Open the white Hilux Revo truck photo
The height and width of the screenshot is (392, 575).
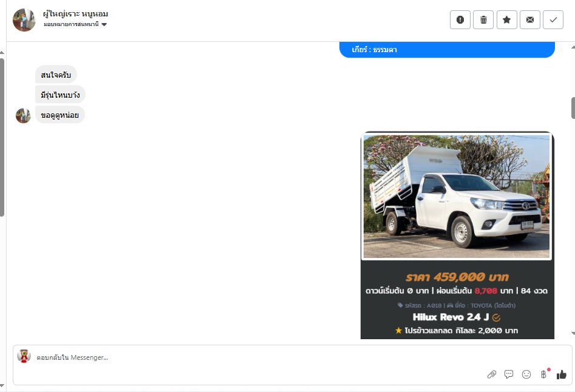click(457, 197)
